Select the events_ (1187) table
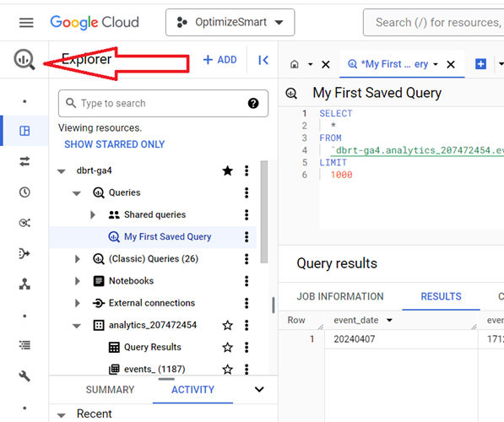Viewport: 504px width, 422px height. tap(154, 370)
